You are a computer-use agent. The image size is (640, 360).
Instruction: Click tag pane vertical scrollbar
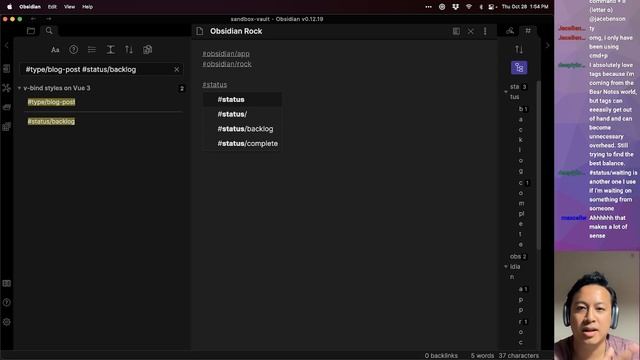(539, 164)
